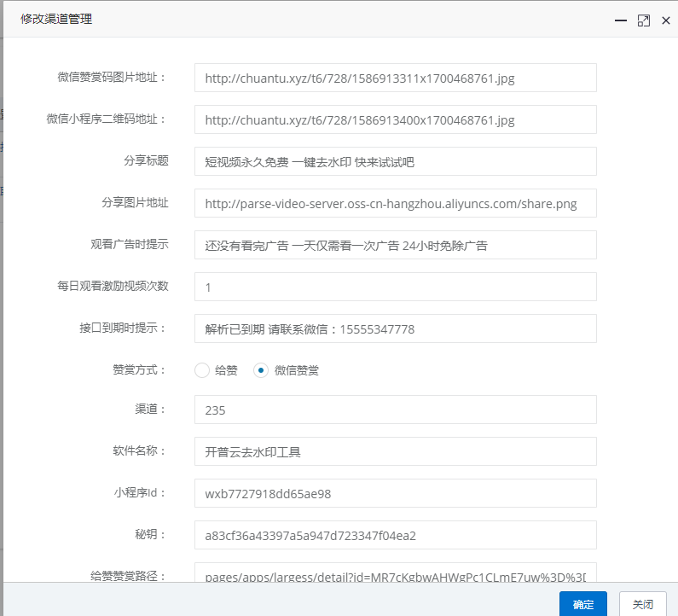Select the 微信赞赏 radio option

[x=261, y=370]
